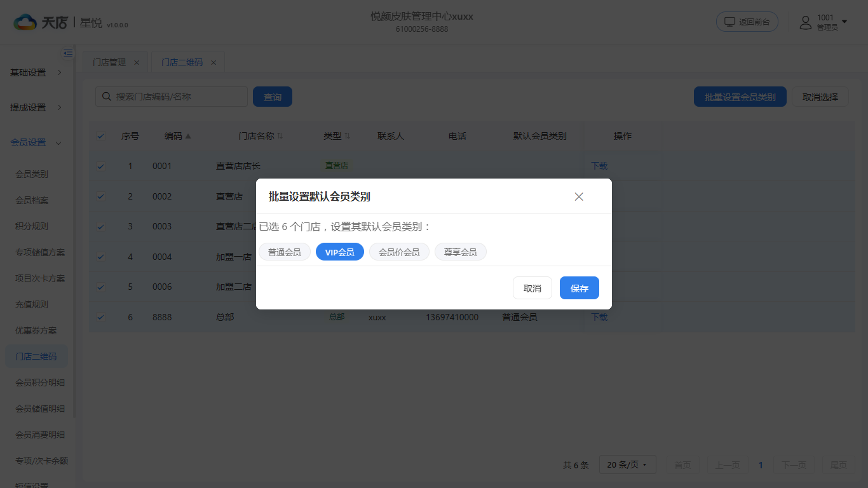This screenshot has height=488, width=868.
Task: Go to 首页 pagination button
Action: (683, 465)
